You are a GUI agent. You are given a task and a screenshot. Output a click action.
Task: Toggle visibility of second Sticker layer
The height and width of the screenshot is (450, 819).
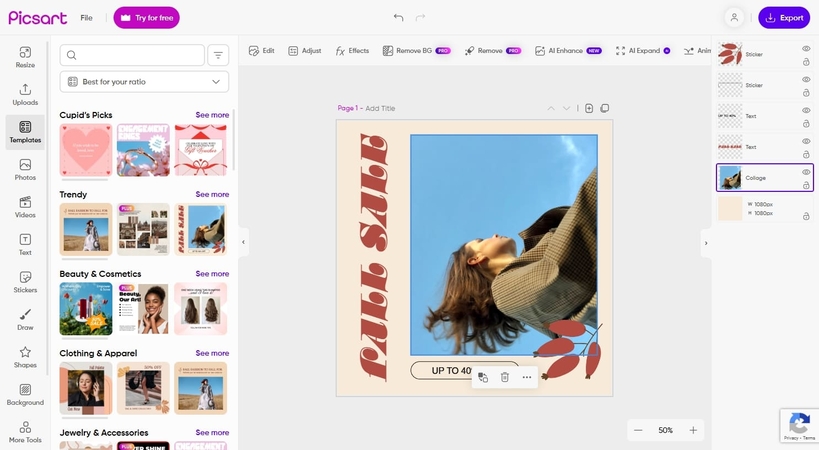(x=806, y=79)
